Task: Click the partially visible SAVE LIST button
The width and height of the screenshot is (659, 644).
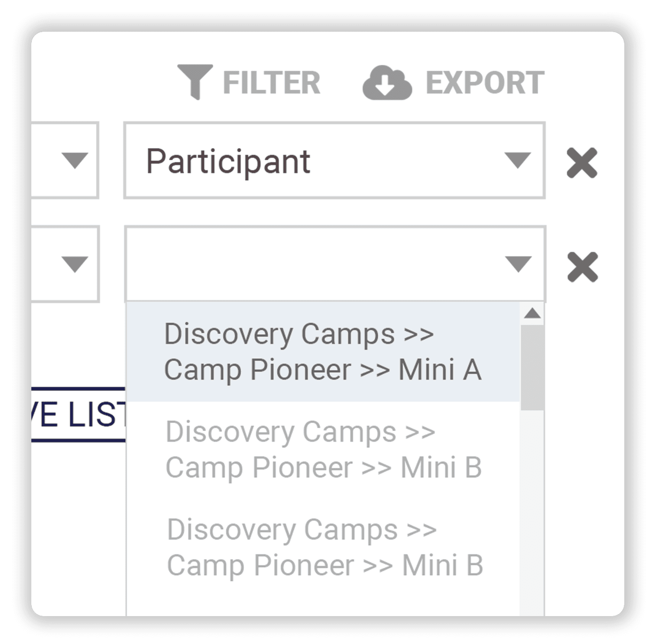Action: point(78,415)
